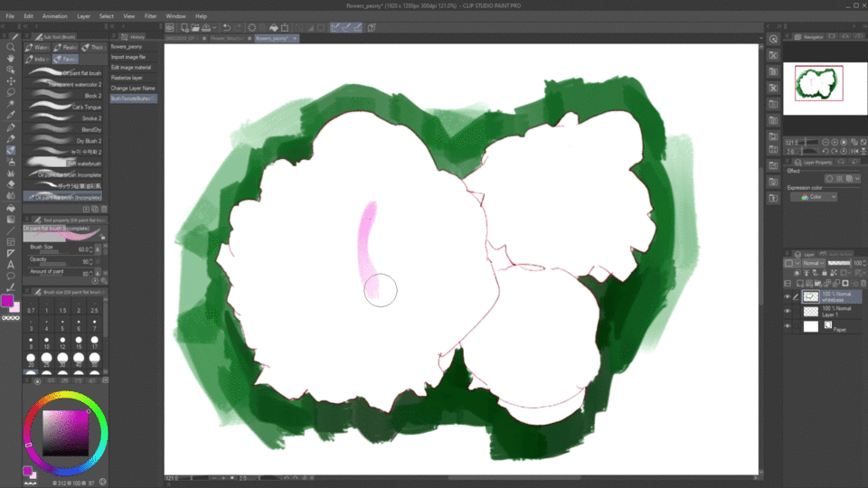The image size is (868, 488).
Task: Select the Text tool
Action: pyautogui.click(x=11, y=265)
